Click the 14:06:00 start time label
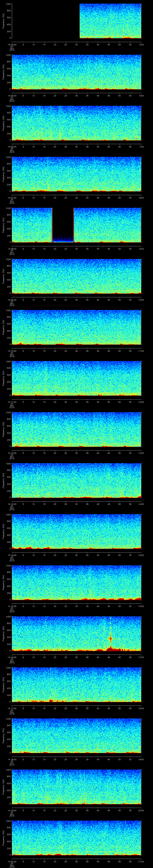Screen dimensions: 153x868 tap(12, 147)
